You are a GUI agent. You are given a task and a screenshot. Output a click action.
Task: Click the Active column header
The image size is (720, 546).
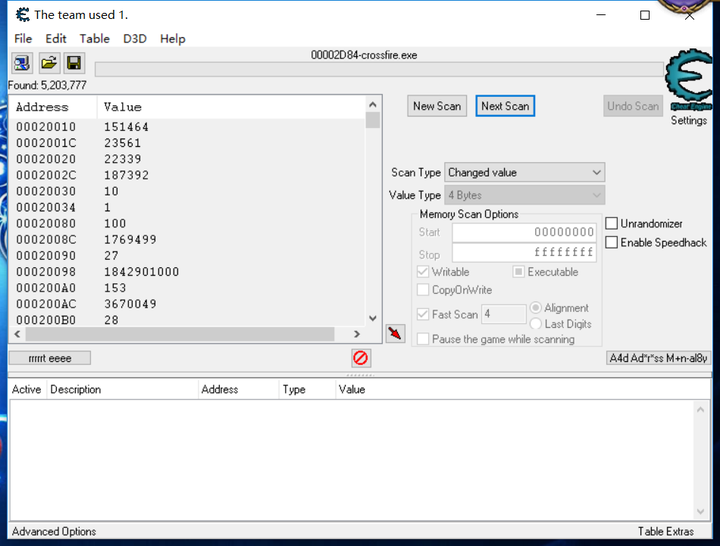tap(27, 389)
